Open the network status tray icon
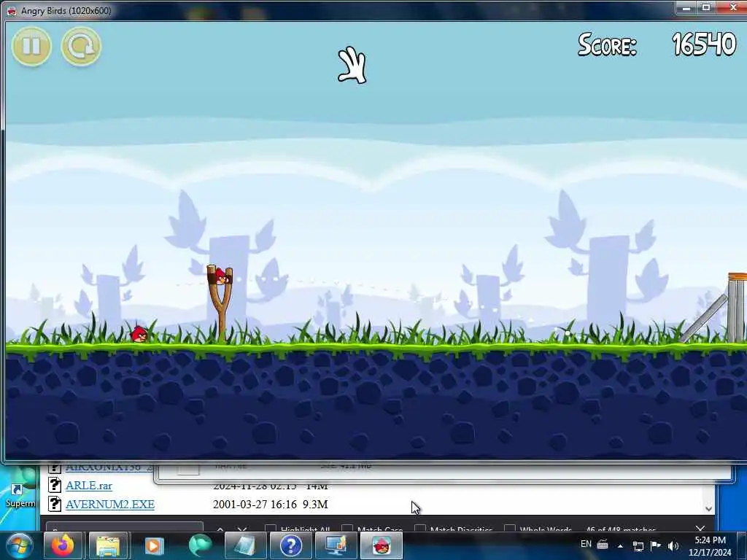Screen dimensions: 747x560 coord(638,545)
